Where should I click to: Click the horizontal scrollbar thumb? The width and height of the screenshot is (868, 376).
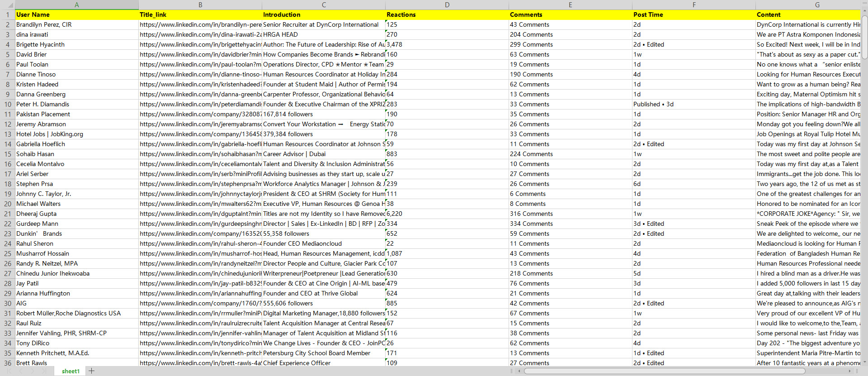pyautogui.click(x=665, y=371)
